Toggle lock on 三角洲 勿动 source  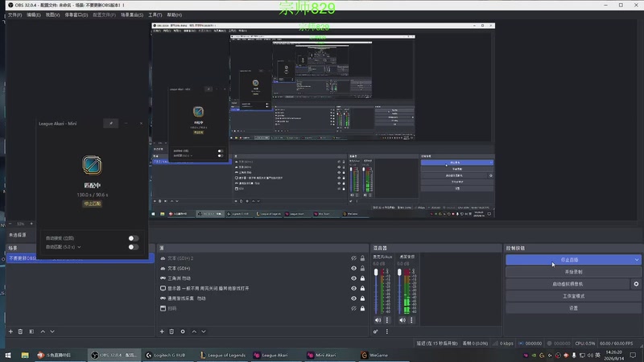(363, 278)
